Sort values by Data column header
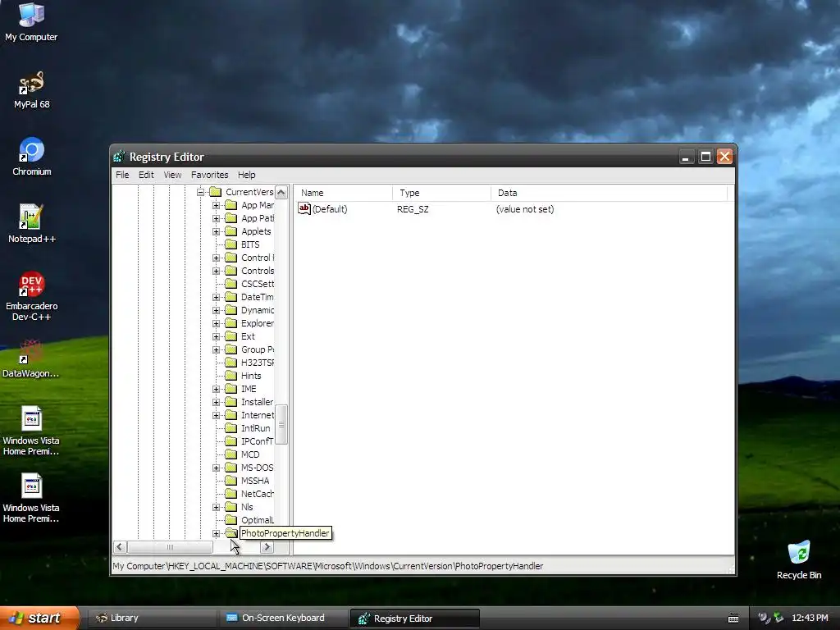 (x=609, y=193)
